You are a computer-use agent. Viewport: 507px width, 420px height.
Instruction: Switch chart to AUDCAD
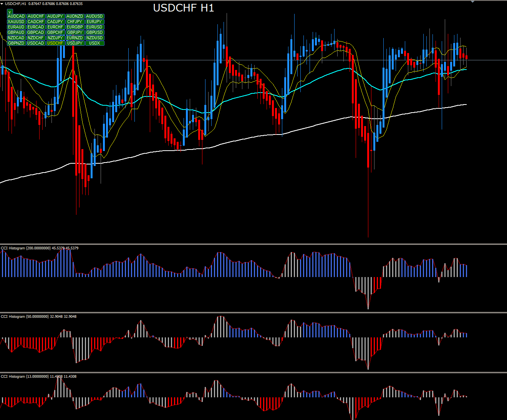16,17
